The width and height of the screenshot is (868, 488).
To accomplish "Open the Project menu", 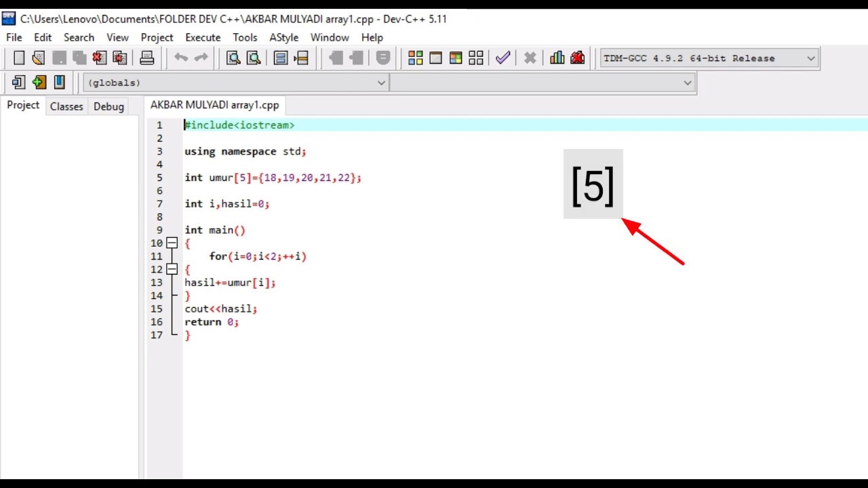I will click(157, 37).
